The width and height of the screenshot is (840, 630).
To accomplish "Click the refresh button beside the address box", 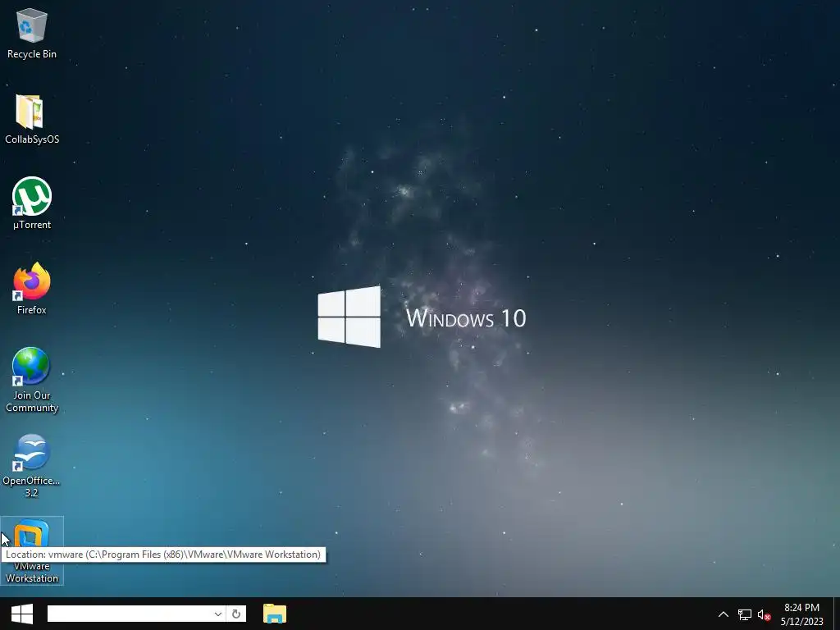I will (236, 614).
